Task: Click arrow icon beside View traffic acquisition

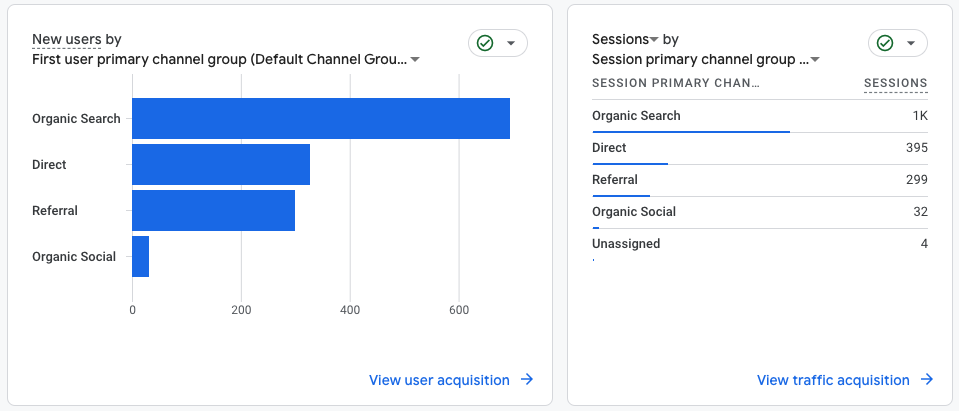Action: (927, 380)
